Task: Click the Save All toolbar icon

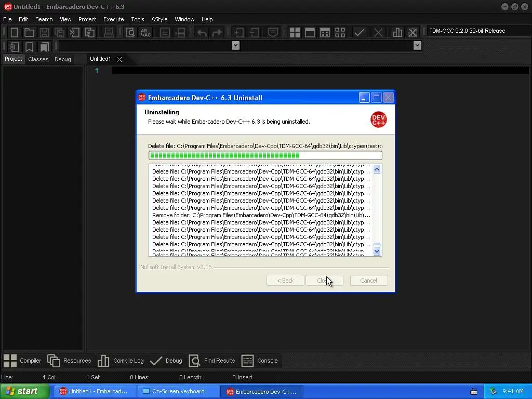Action: (59, 33)
